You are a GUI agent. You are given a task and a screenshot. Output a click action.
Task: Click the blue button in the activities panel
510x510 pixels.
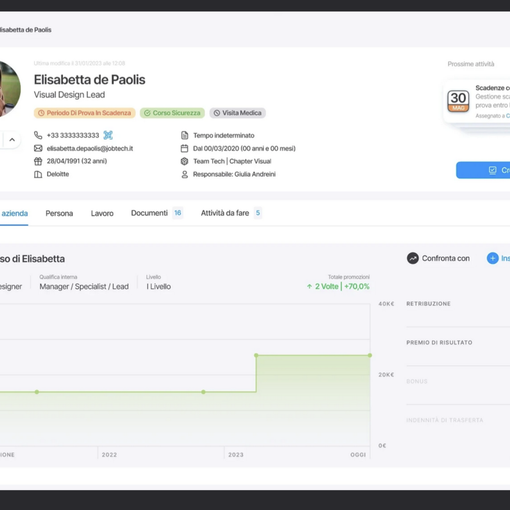(x=483, y=170)
